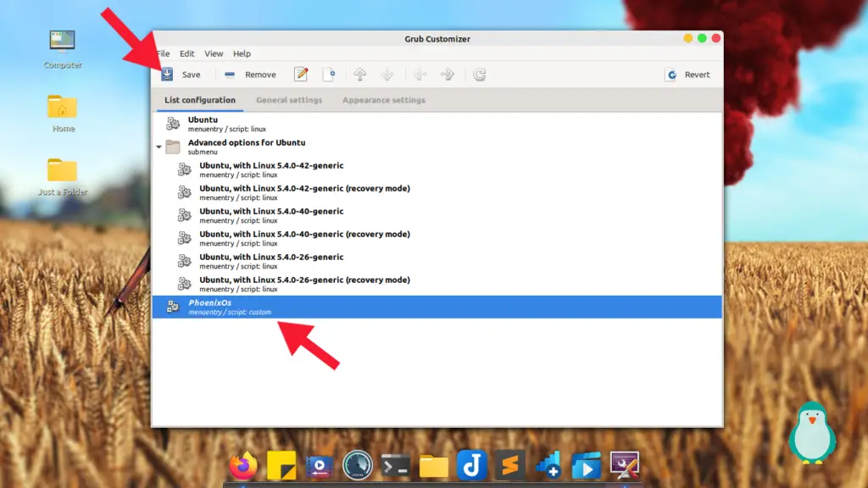Create a new entry with the page-plus icon
Image resolution: width=868 pixels, height=488 pixels.
[x=329, y=75]
